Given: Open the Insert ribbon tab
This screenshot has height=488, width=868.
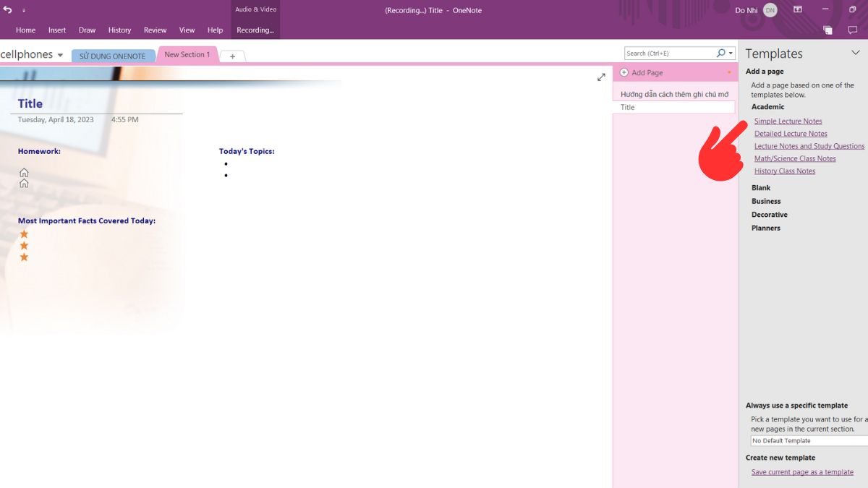Looking at the screenshot, I should point(57,30).
